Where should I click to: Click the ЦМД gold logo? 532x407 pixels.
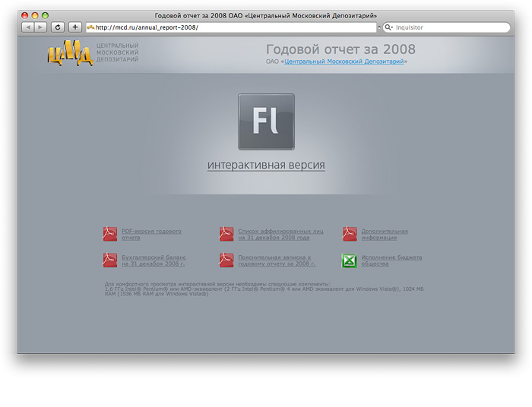[70, 52]
